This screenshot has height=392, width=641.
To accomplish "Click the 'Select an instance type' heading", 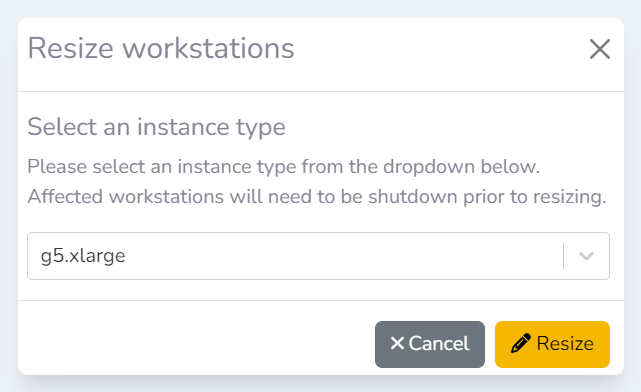I will [x=156, y=127].
